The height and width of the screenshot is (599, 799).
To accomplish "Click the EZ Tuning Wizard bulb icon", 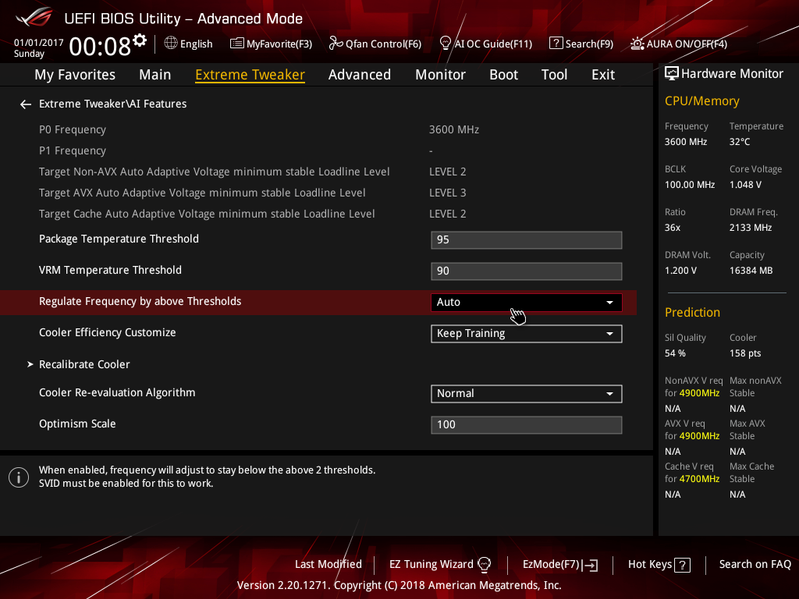I will point(484,564).
